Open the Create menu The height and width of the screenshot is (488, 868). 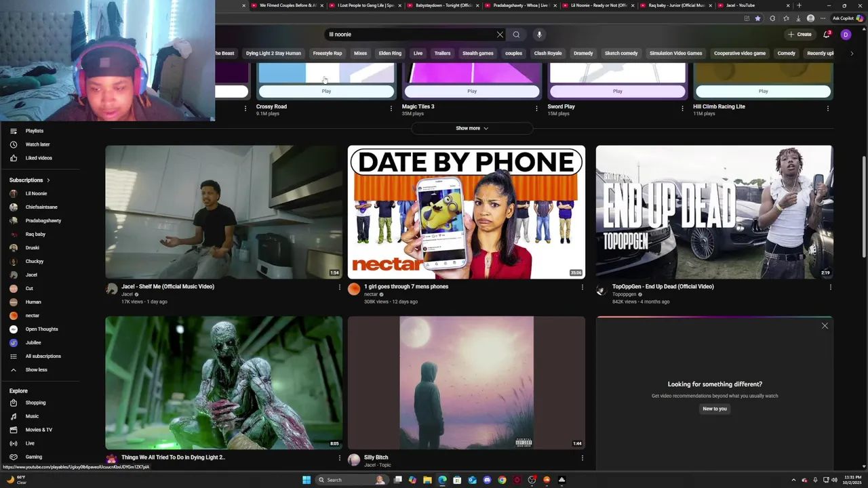click(x=800, y=35)
